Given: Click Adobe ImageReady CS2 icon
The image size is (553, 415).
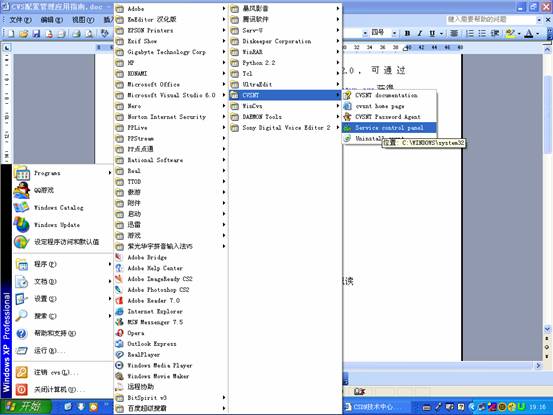Looking at the screenshot, I should (120, 279).
